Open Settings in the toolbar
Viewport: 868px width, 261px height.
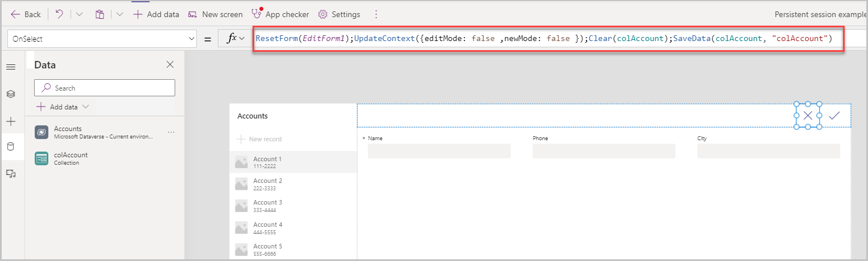click(339, 14)
